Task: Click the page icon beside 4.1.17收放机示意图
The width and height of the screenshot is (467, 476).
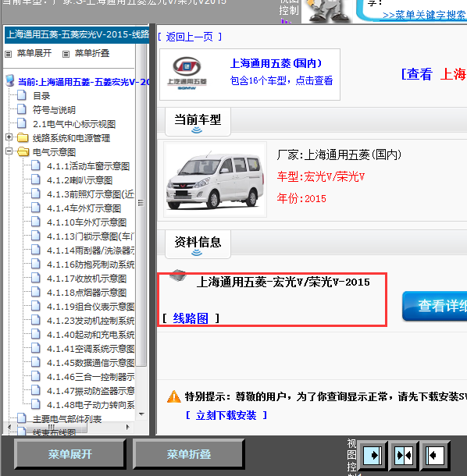Action: [x=36, y=278]
